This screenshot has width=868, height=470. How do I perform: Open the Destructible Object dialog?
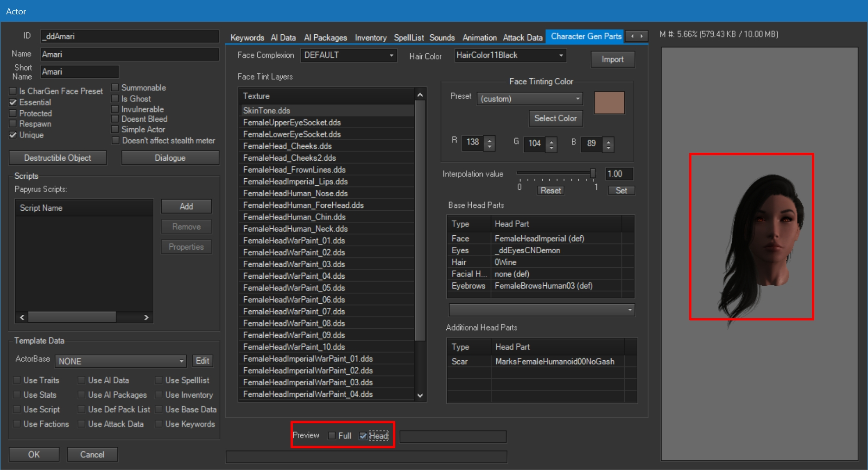pyautogui.click(x=57, y=158)
